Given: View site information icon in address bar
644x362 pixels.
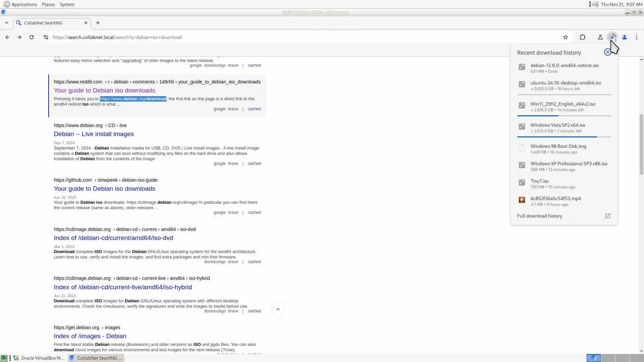Looking at the screenshot, I should tap(46, 37).
